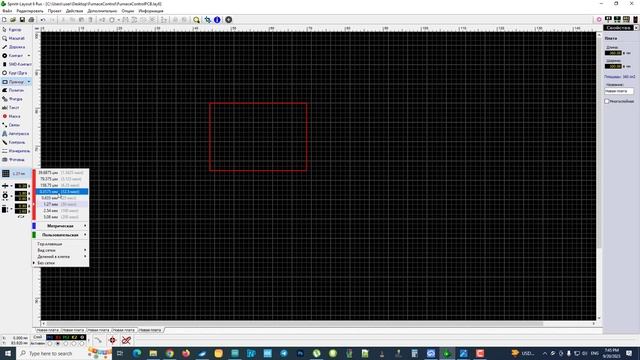Select the SMD-Контакт tool
The image size is (640, 360).
coord(16,64)
